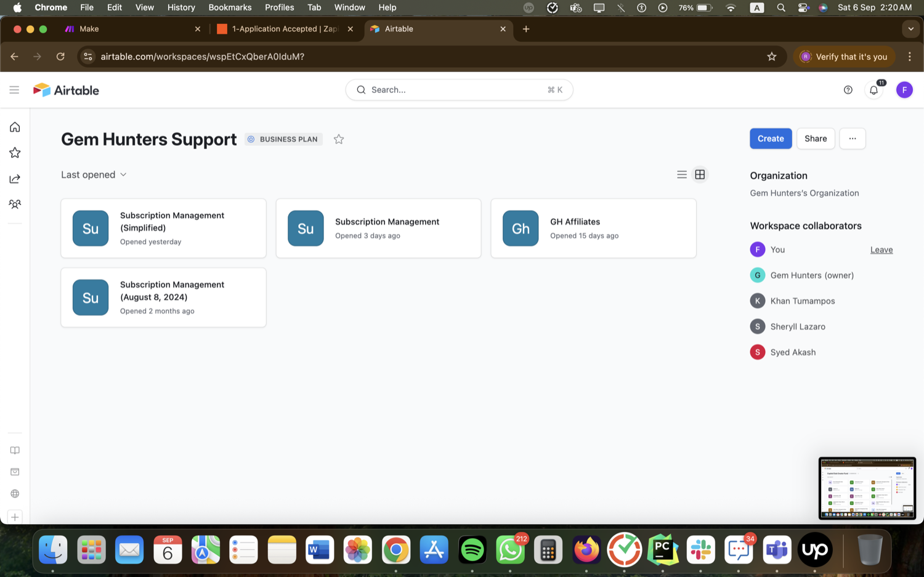
Task: Star the Gem Hunters Support workspace
Action: tap(339, 139)
